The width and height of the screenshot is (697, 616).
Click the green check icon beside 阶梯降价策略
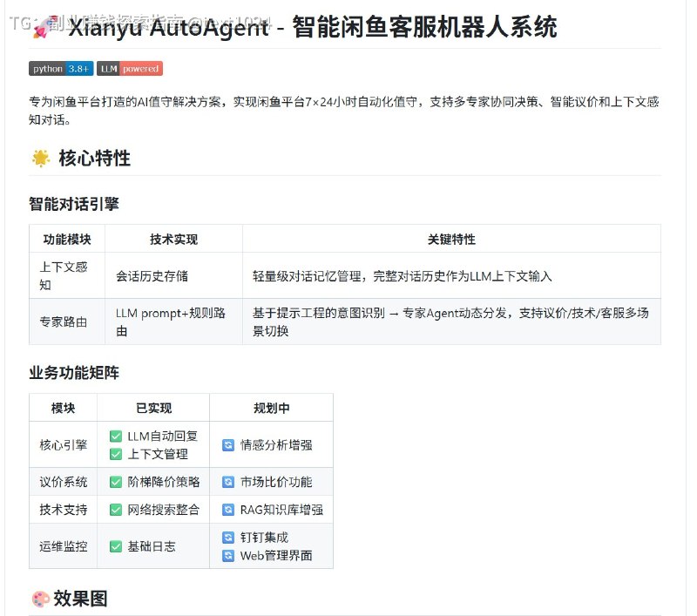coord(115,481)
